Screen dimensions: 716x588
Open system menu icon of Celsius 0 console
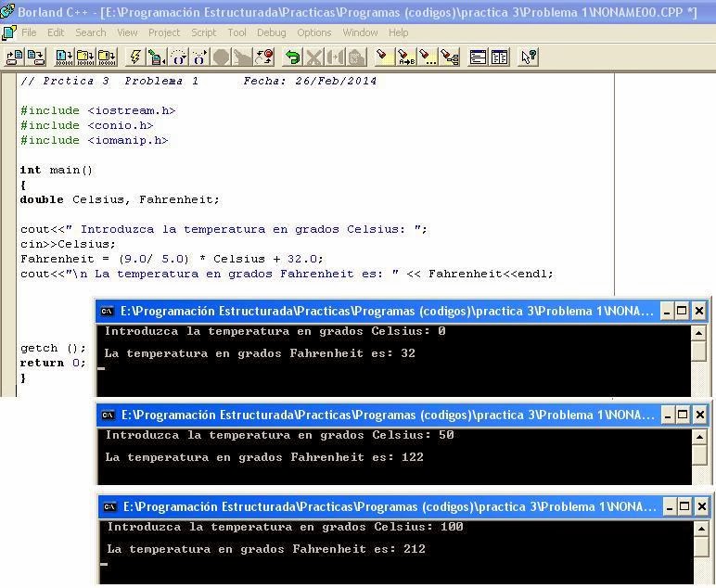(107, 312)
